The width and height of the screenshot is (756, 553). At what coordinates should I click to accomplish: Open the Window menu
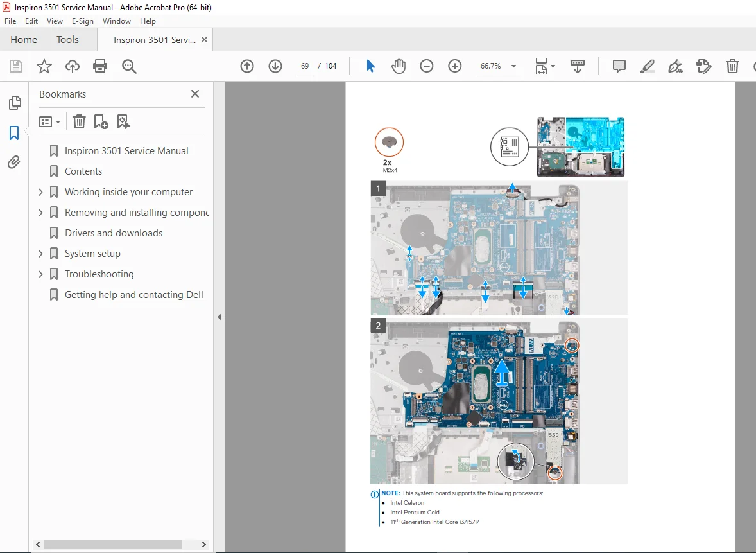coord(117,21)
